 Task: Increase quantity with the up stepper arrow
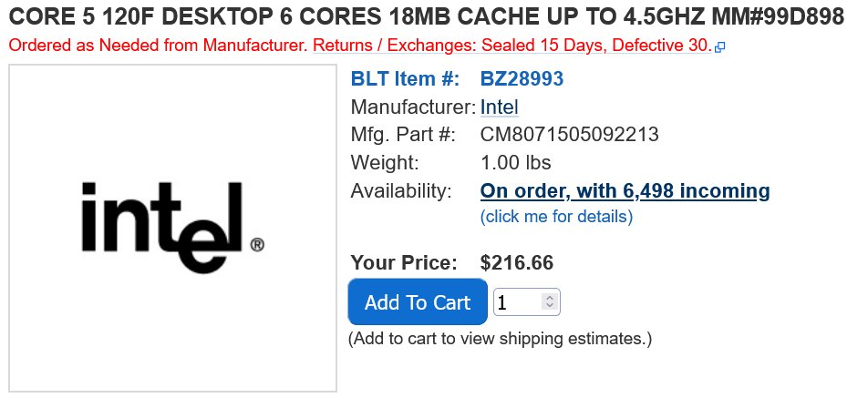(x=549, y=297)
